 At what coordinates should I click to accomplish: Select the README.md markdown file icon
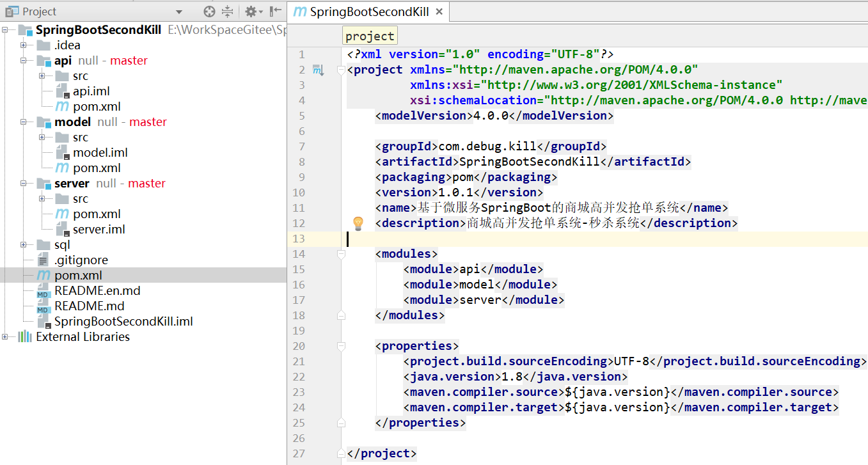[43, 306]
